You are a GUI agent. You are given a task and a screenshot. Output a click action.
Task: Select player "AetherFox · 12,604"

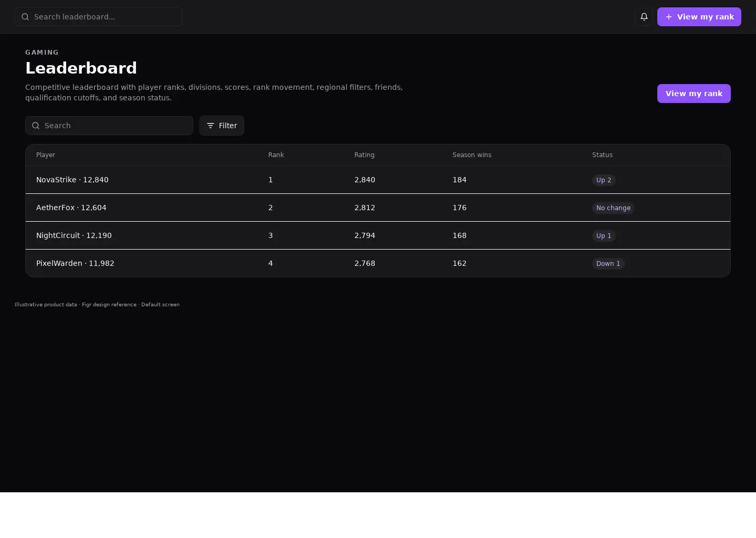click(x=71, y=208)
